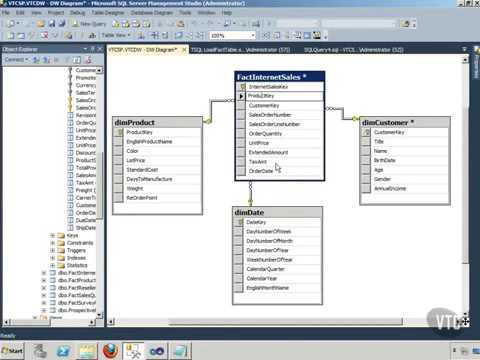Open the File menu
Screen dimensions: 480x360
[6, 13]
